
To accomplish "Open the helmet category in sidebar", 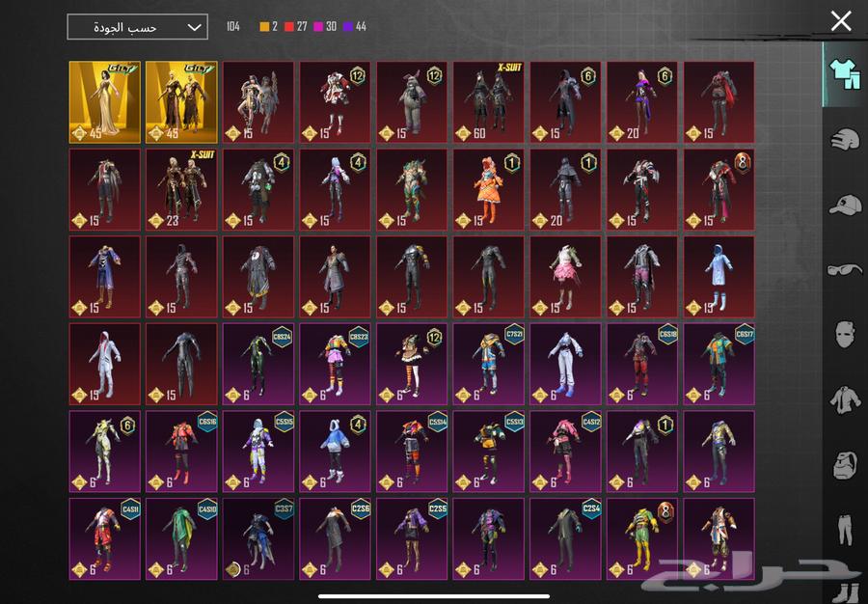I will click(844, 139).
